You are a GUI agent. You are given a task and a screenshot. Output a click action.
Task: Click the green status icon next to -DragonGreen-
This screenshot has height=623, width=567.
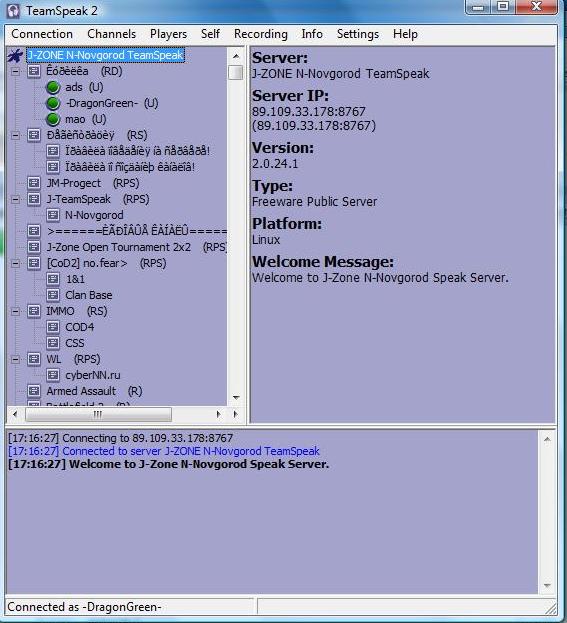tap(53, 103)
